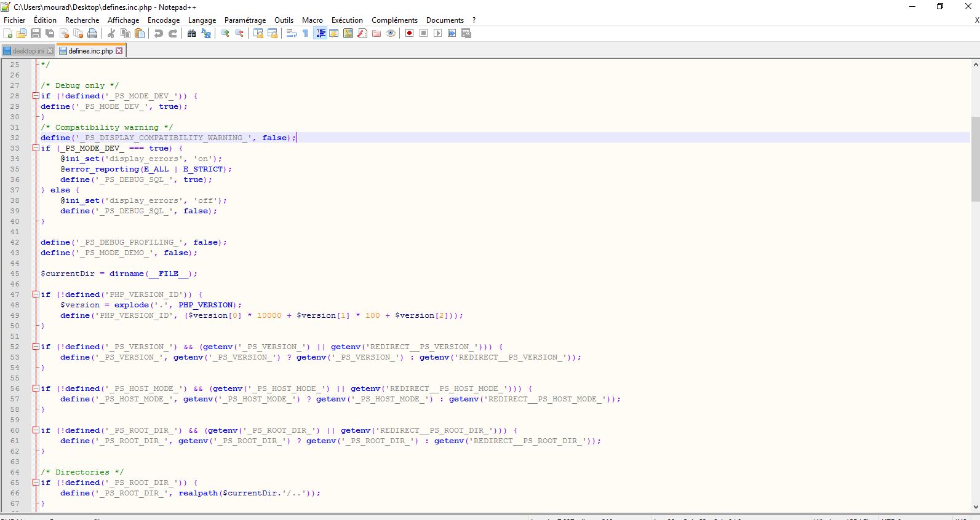Open Find with the binoculars icon
The image size is (980, 520).
192,33
